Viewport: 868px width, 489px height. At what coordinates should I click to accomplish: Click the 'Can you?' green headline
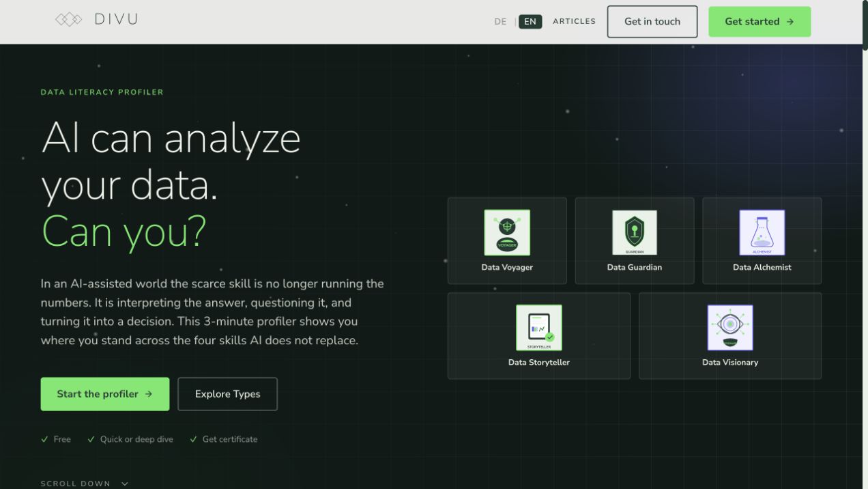tap(124, 232)
